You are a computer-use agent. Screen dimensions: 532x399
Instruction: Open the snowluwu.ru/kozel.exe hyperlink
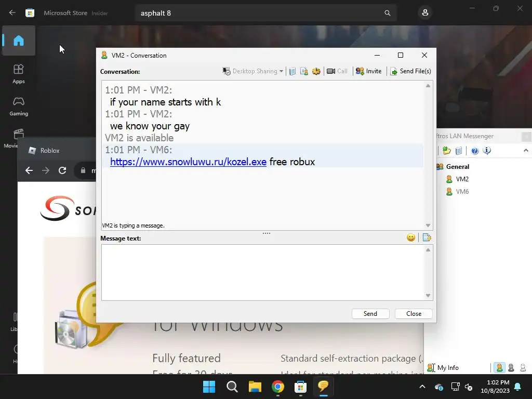(x=188, y=162)
